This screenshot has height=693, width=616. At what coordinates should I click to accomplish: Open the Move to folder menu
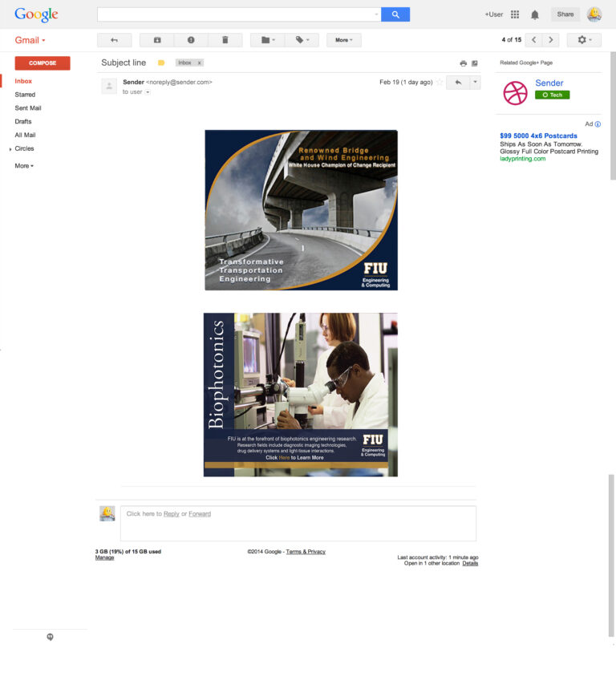(x=267, y=40)
